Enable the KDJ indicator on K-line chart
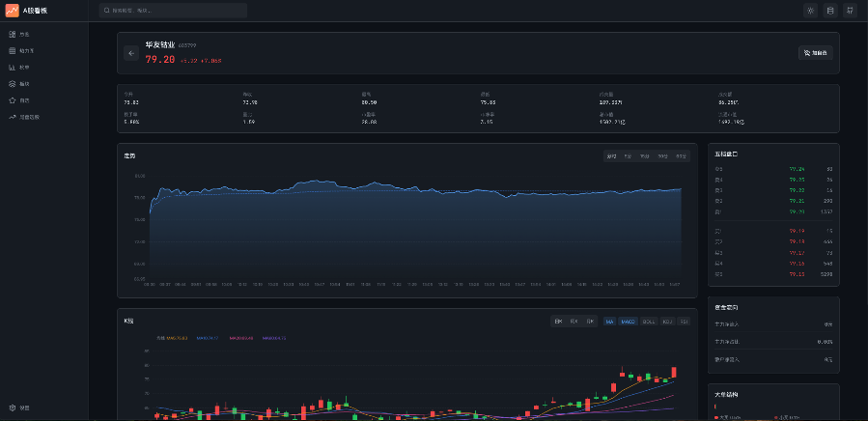 (667, 321)
